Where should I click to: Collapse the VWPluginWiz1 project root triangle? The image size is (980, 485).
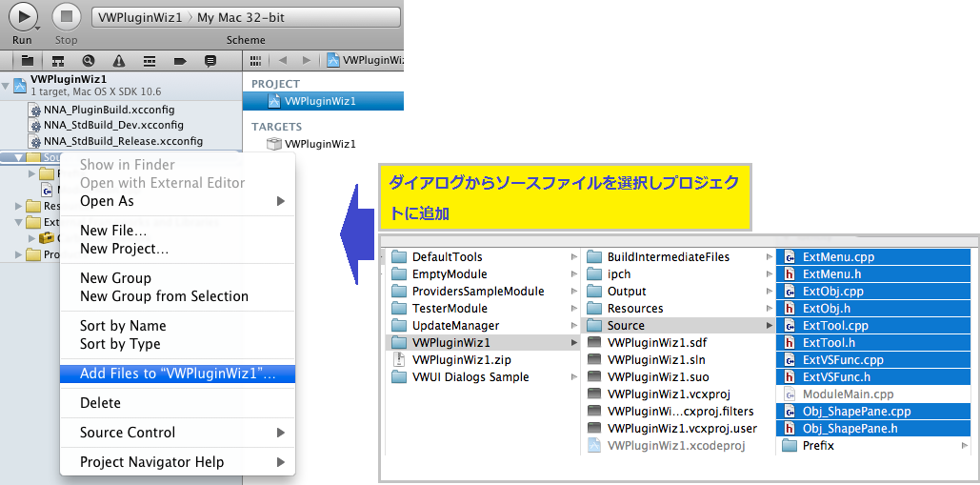pyautogui.click(x=6, y=86)
